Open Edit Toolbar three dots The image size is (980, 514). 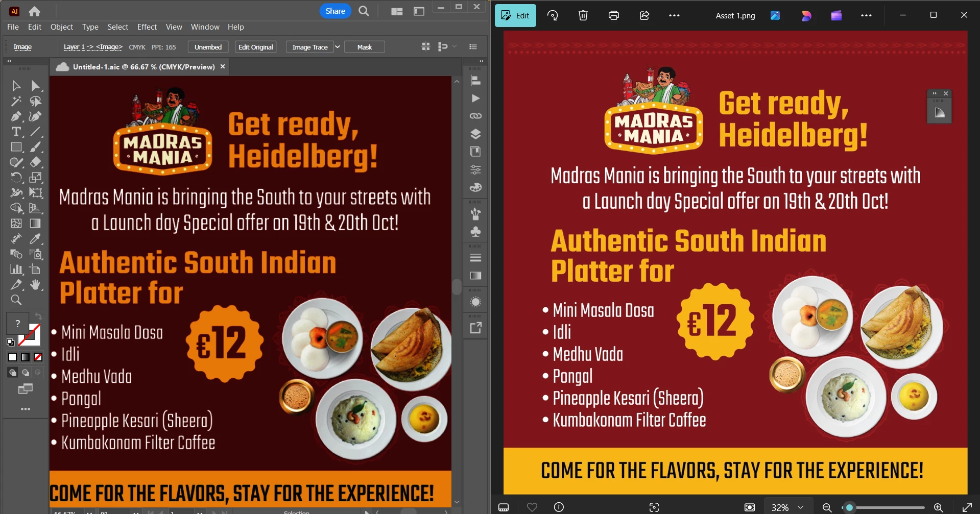tap(26, 409)
